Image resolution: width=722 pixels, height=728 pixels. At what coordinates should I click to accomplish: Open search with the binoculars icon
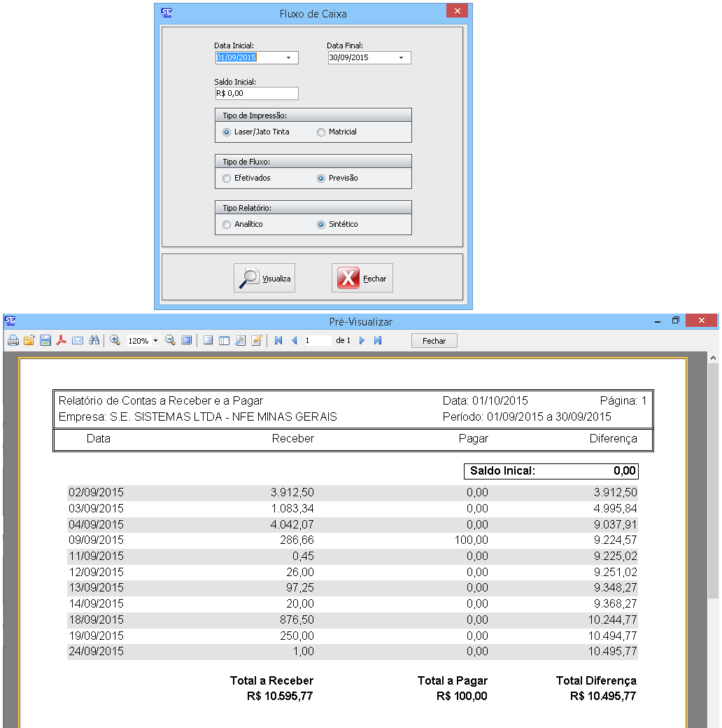tap(94, 341)
